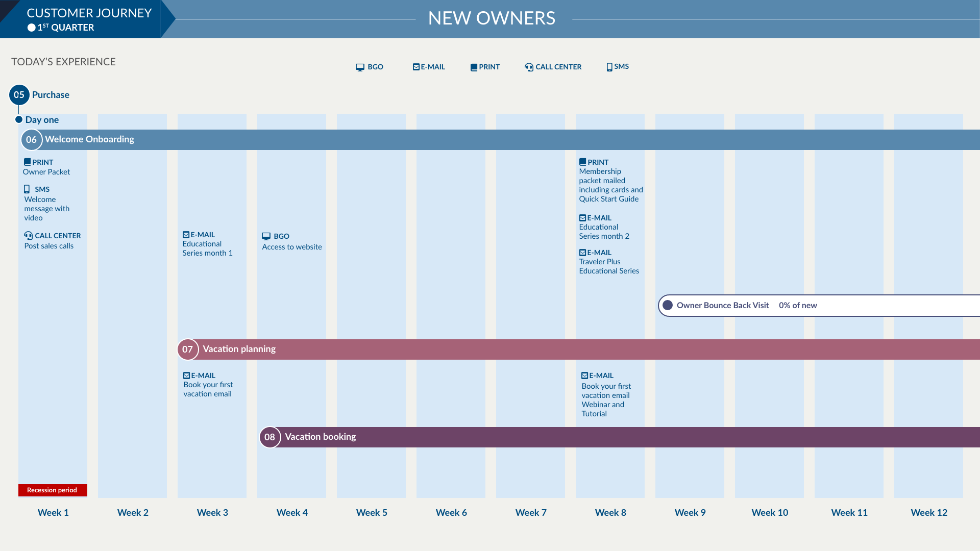This screenshot has height=551, width=980.
Task: Expand the 08 Vacation booking stage circle
Action: click(x=270, y=437)
